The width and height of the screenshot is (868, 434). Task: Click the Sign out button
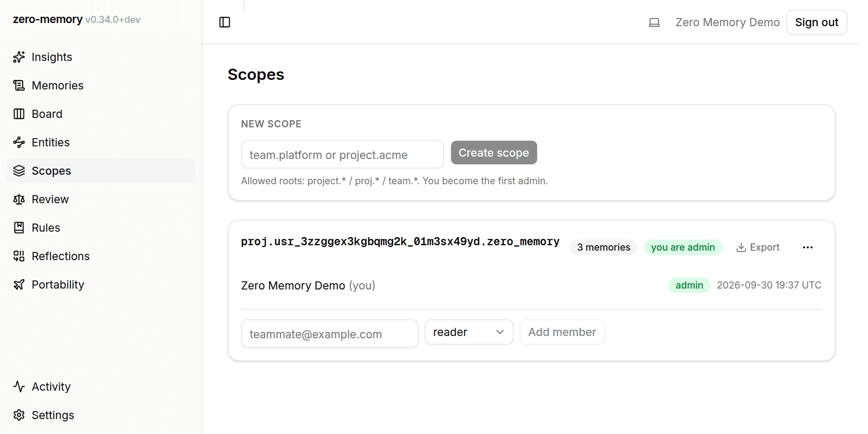click(x=816, y=22)
